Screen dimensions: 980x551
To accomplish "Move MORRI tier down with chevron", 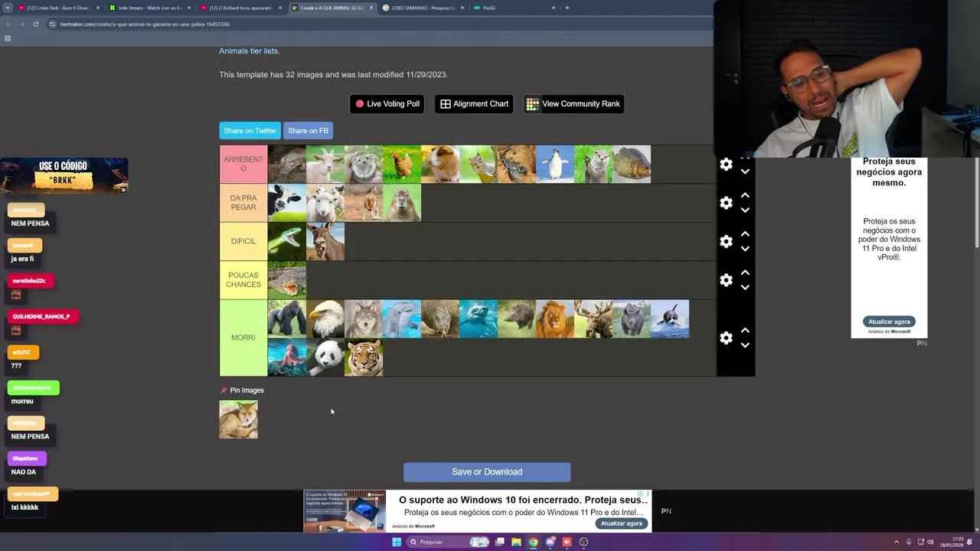I will coord(745,345).
